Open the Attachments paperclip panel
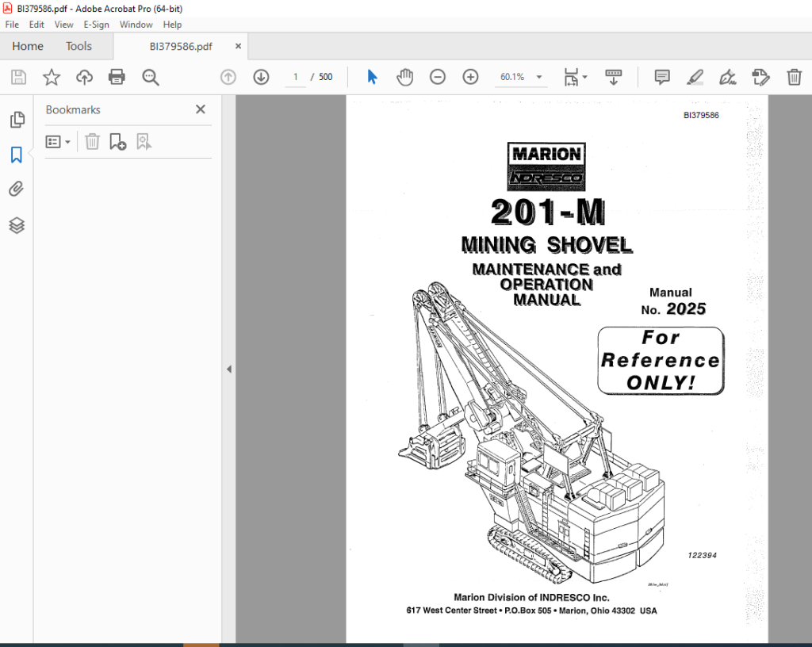The image size is (812, 647). pos(17,189)
